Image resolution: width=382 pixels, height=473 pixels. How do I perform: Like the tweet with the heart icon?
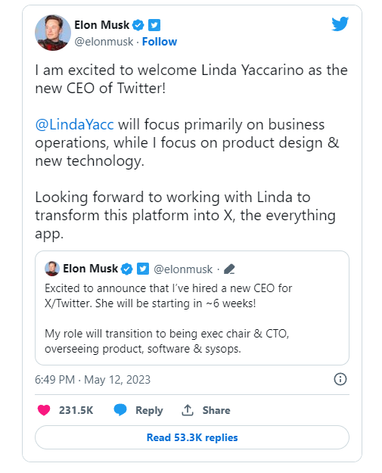click(x=44, y=410)
